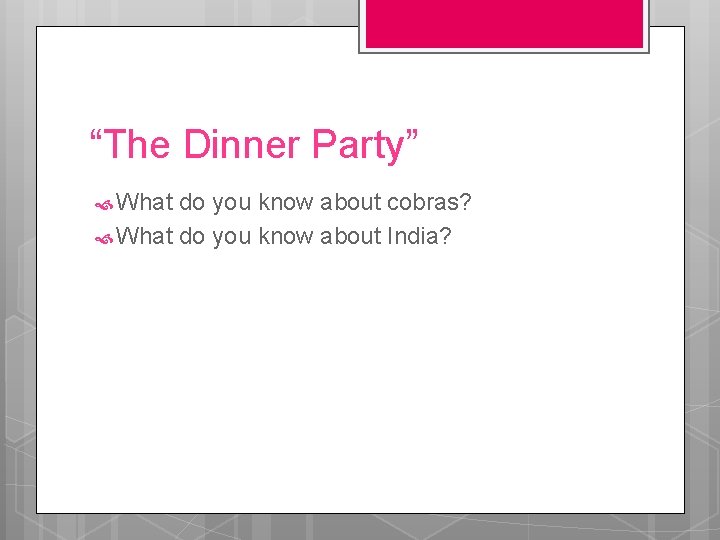Click the word "The" in the title

pos(137,145)
